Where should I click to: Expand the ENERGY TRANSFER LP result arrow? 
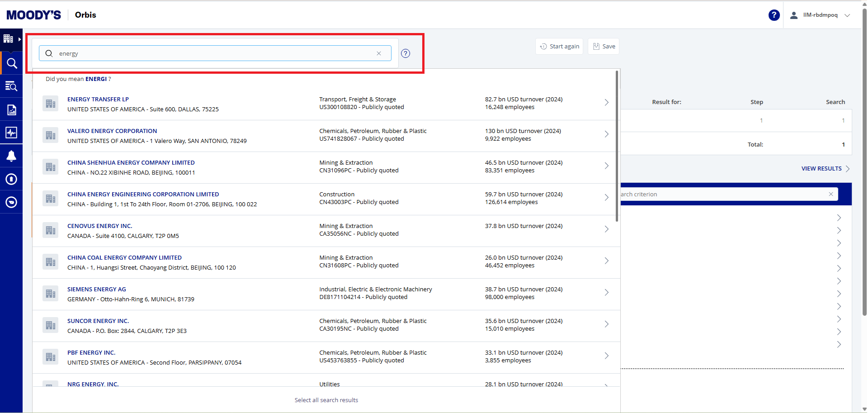tap(606, 103)
